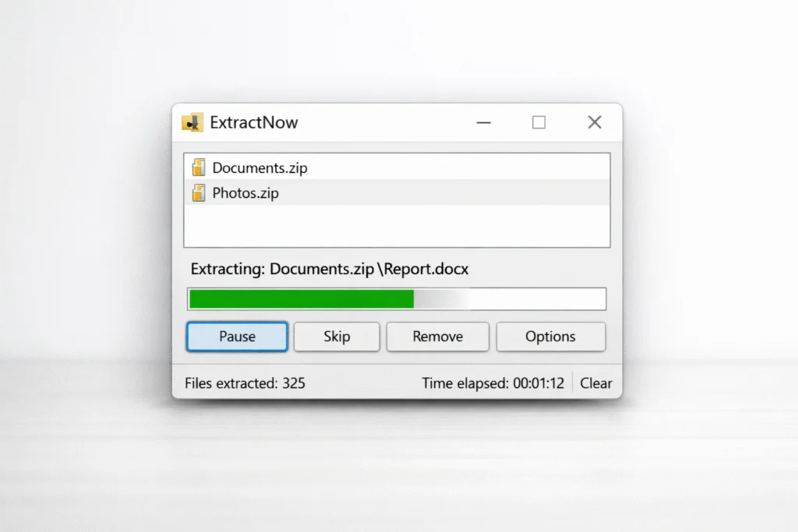The width and height of the screenshot is (798, 532).
Task: Minimize the ExtractNow window
Action: (483, 122)
